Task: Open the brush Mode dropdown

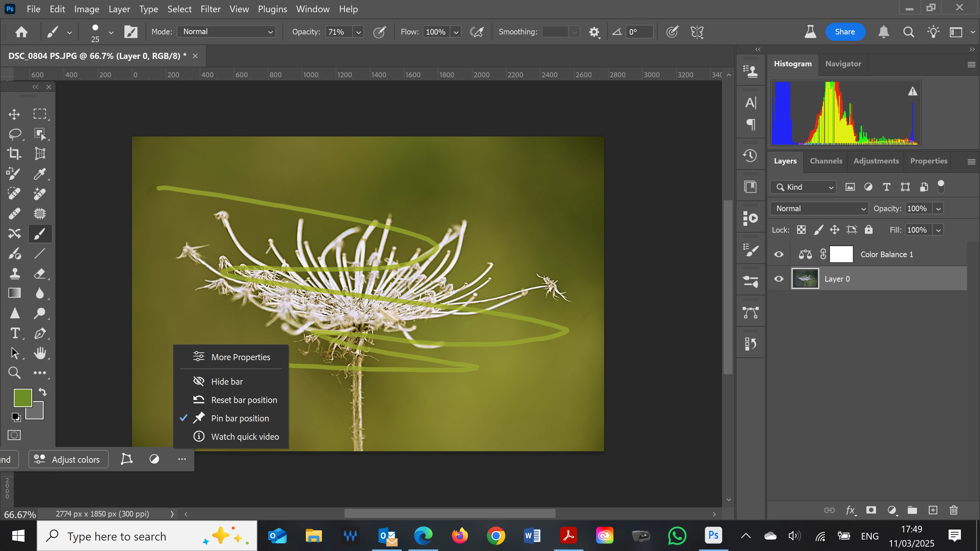Action: pos(227,32)
